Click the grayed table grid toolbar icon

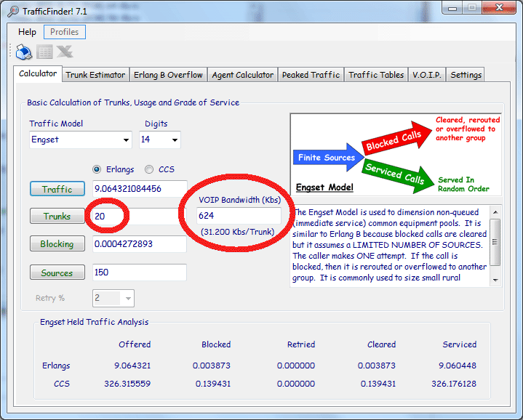[44, 52]
